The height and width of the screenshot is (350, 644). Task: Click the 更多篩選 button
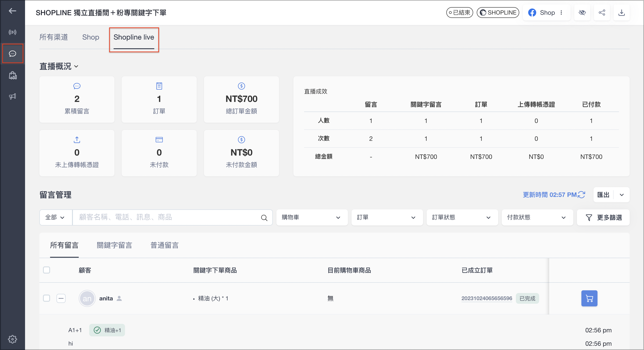[x=603, y=218]
